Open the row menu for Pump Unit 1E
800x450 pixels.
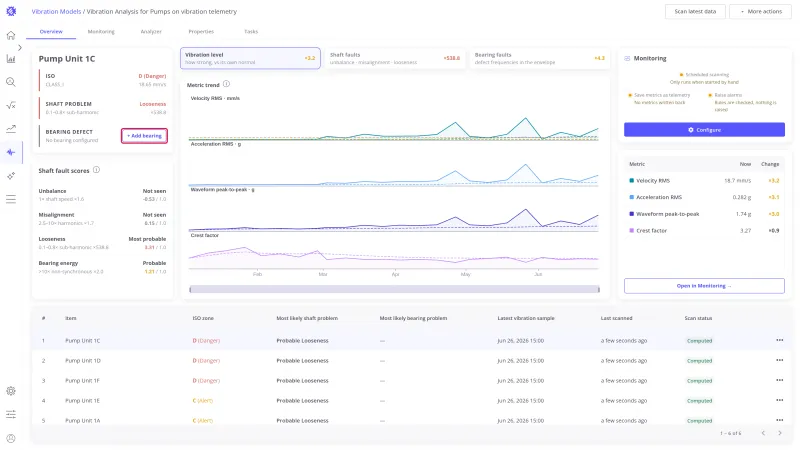(x=780, y=400)
